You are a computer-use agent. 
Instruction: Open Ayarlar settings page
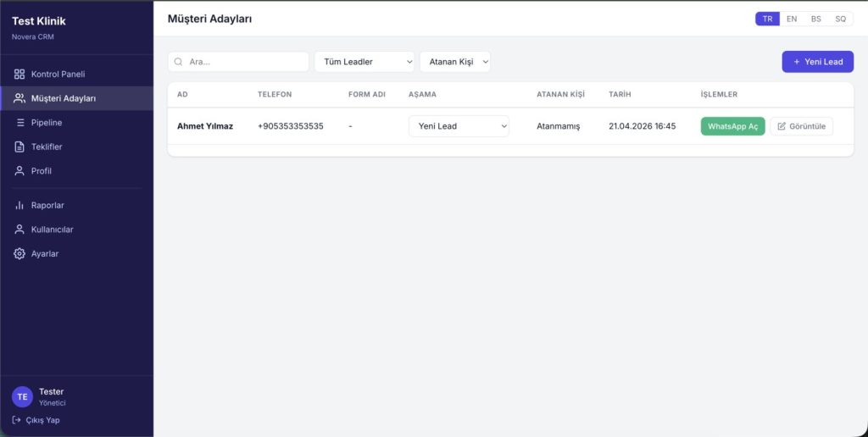point(77,254)
